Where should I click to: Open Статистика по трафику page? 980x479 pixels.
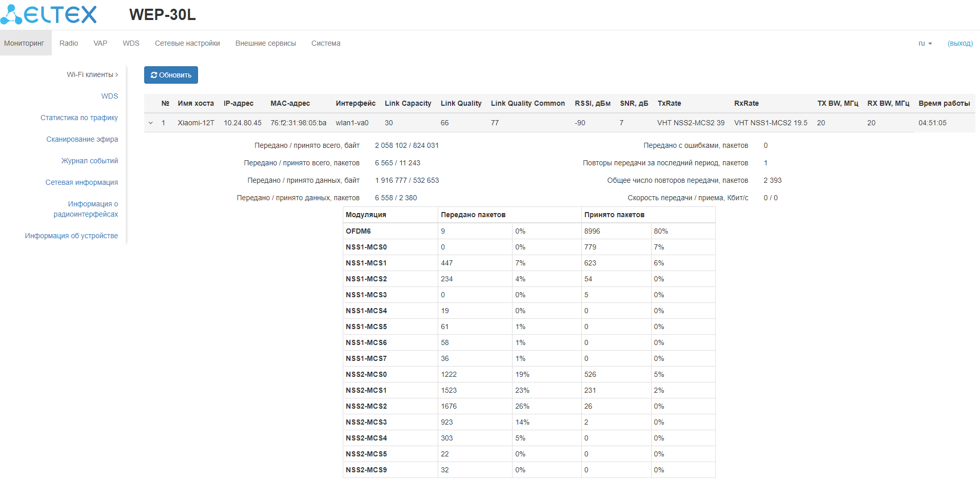(79, 118)
